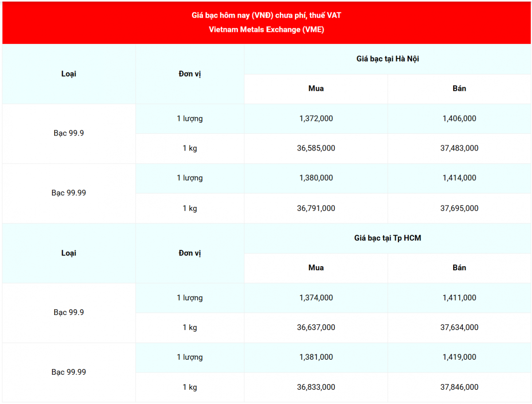The image size is (532, 404).
Task: Pick the 37,695,000 price cell
Action: point(459,208)
